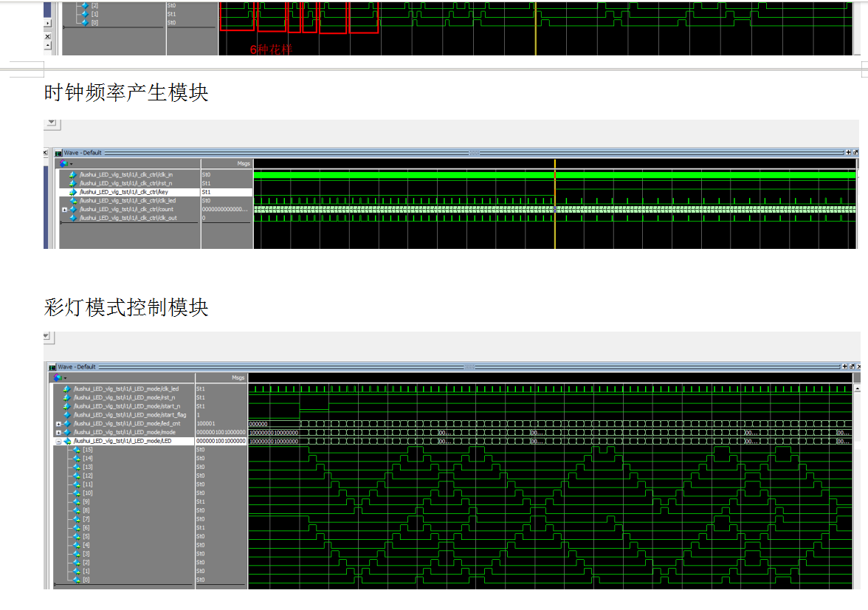Expand the clk_ctrl/count bus signal

pyautogui.click(x=65, y=210)
